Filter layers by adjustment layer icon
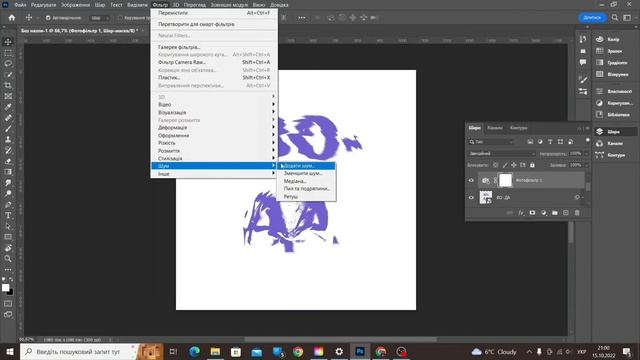 coord(540,142)
